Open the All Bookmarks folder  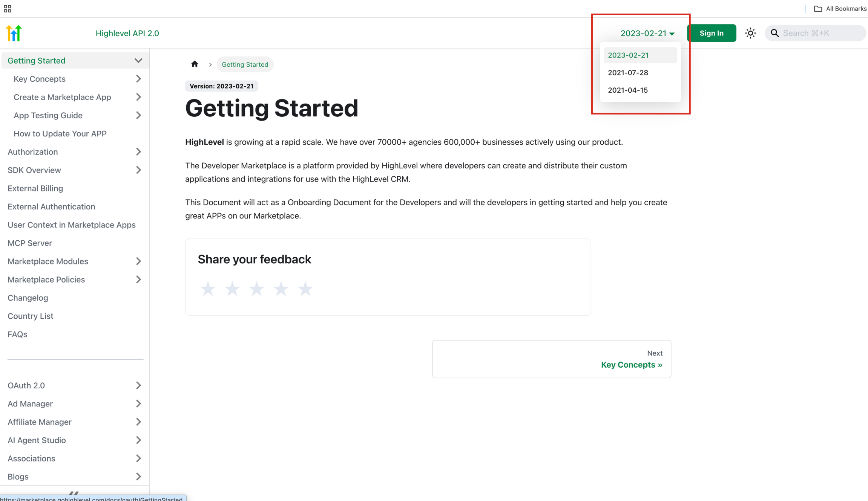click(840, 9)
